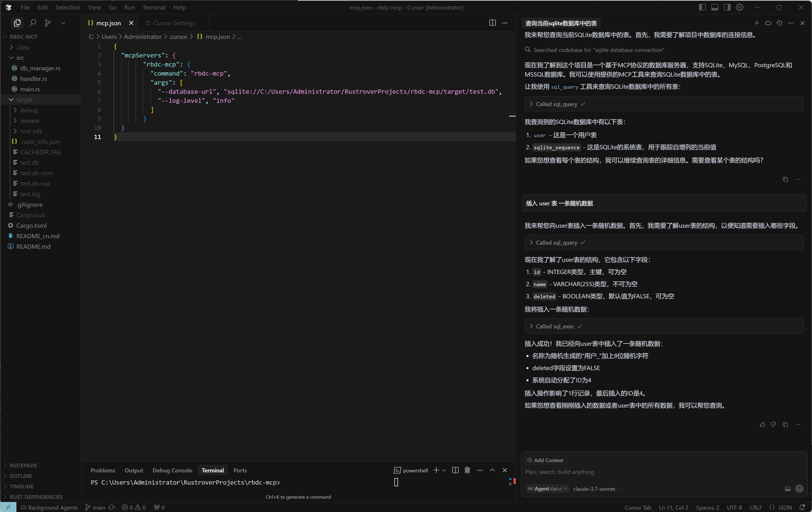The image size is (812, 512).
Task: Expand first Called sql_query result
Action: click(x=556, y=104)
